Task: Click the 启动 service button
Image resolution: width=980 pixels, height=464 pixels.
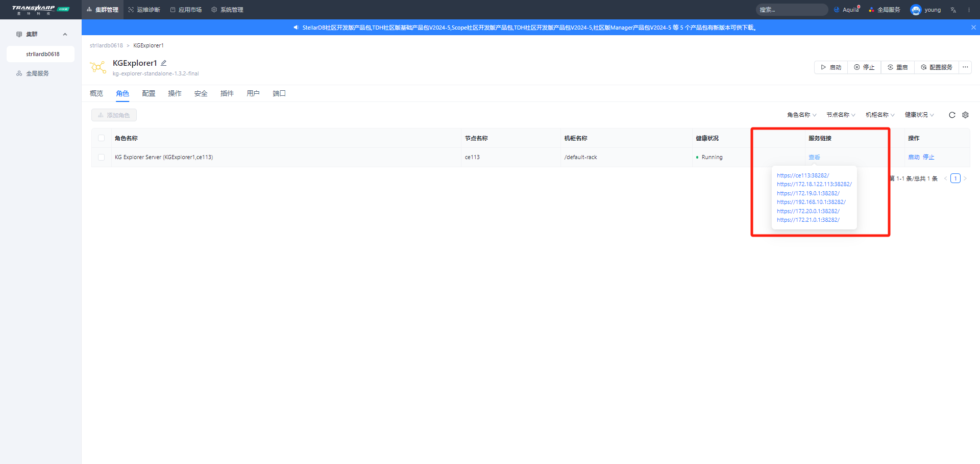Action: pyautogui.click(x=831, y=67)
